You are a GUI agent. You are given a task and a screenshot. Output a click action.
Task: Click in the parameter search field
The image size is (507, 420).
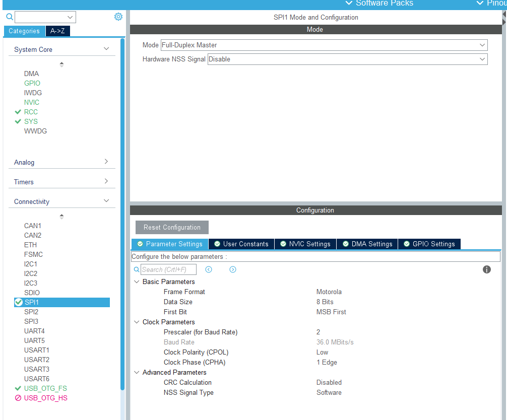click(168, 269)
